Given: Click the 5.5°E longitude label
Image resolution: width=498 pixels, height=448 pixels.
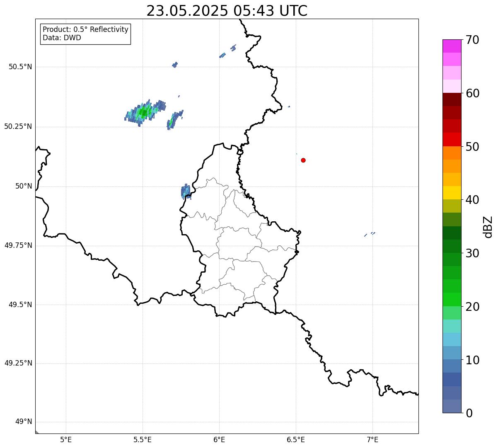Looking at the screenshot, I should (x=143, y=439).
